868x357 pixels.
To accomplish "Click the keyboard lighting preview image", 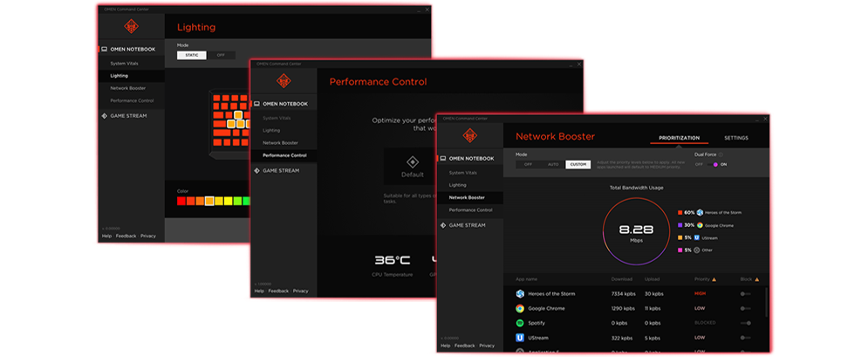I will 228,124.
